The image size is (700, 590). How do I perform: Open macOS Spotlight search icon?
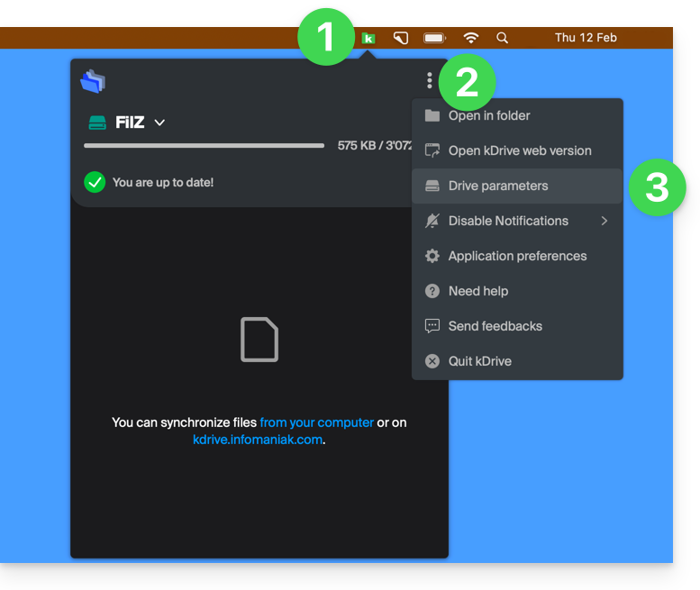[x=503, y=38]
